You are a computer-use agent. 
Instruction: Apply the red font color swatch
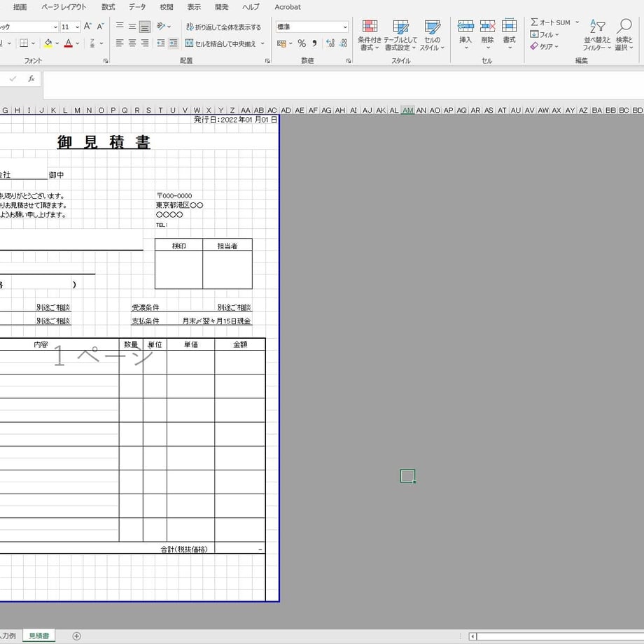pyautogui.click(x=68, y=43)
